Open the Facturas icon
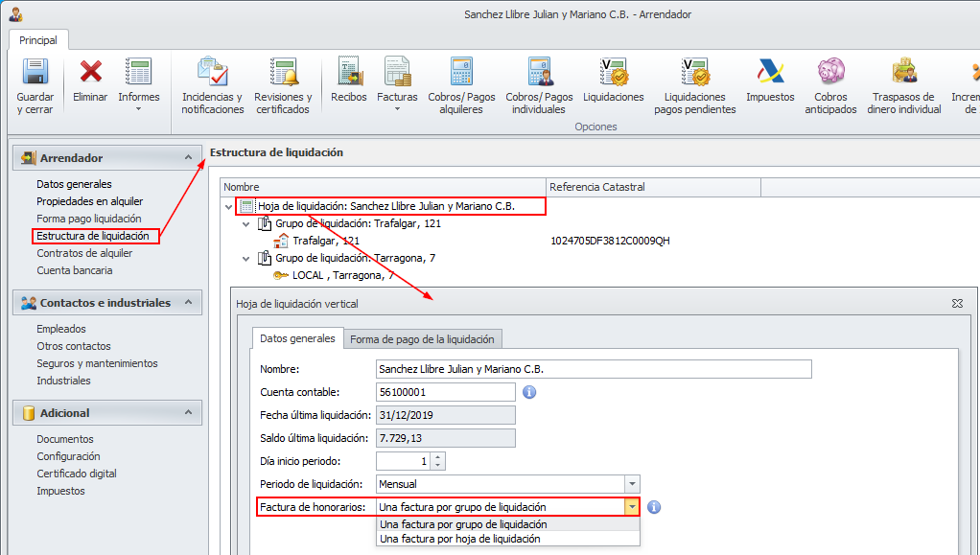980x555 pixels. [x=398, y=71]
